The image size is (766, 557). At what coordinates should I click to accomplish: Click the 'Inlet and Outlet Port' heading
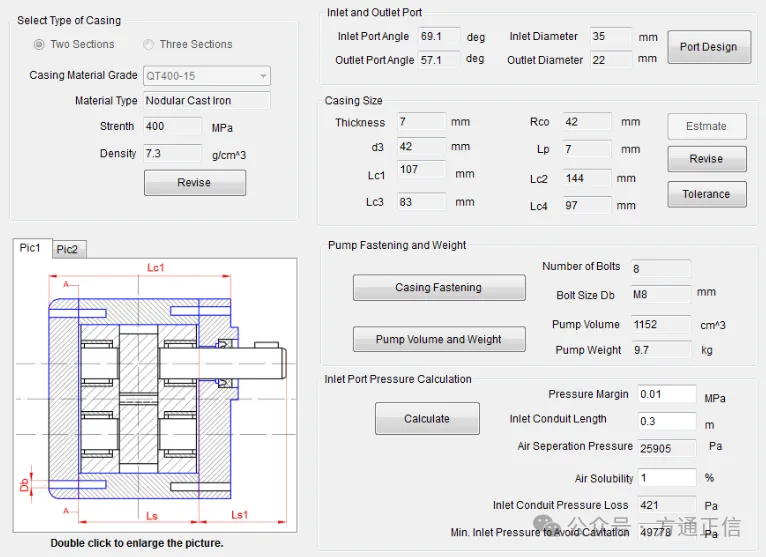(x=374, y=13)
